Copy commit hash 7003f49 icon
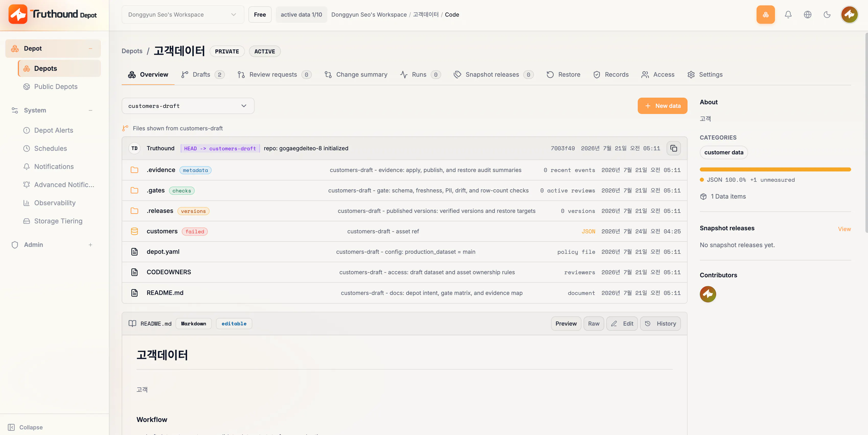The height and width of the screenshot is (435, 868). pos(673,148)
